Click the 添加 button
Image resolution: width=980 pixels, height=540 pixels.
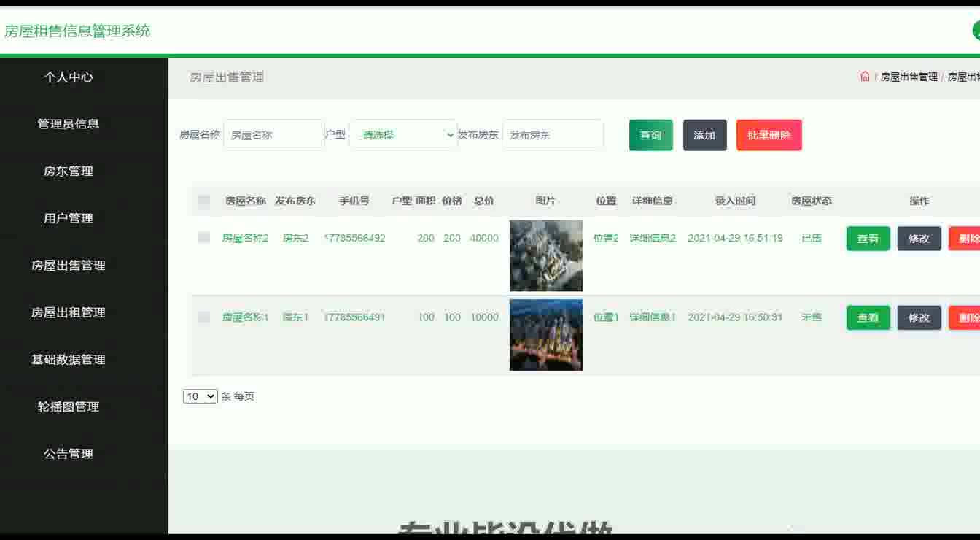(x=705, y=135)
